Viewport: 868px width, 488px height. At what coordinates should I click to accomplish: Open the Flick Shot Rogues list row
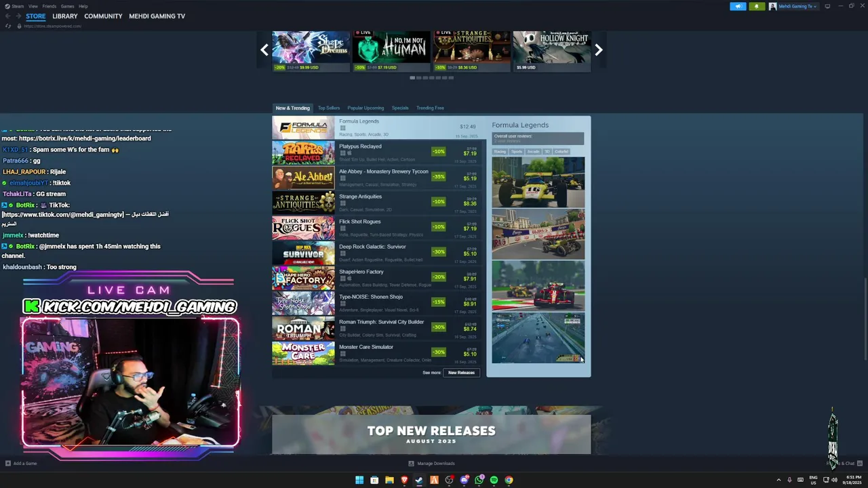click(x=379, y=228)
